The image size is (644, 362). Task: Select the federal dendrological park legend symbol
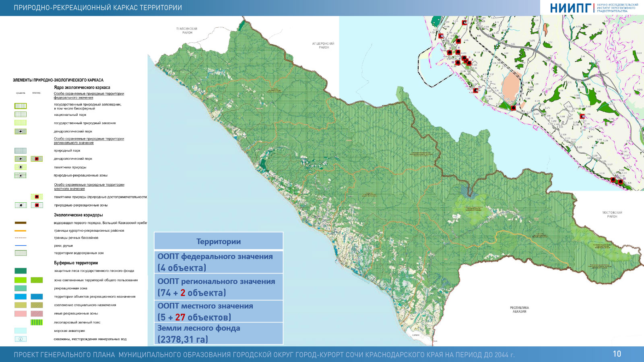pos(21,132)
